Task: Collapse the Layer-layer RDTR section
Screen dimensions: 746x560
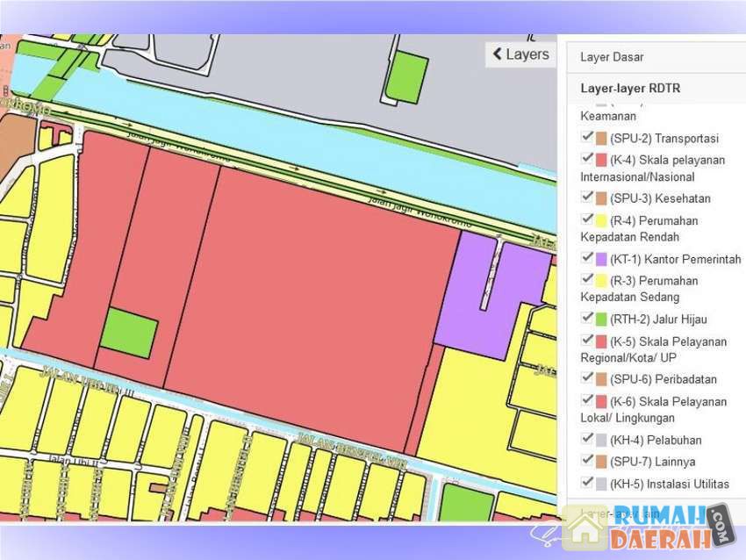Action: coord(629,89)
